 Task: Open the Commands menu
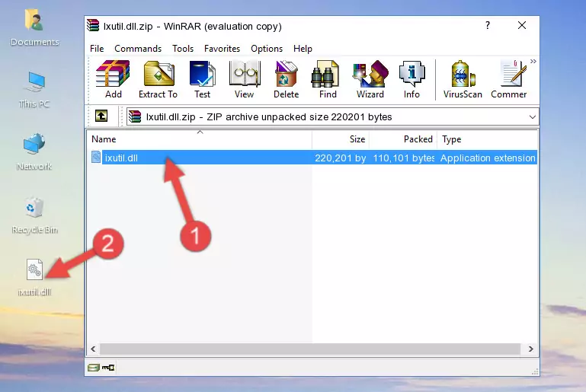[138, 49]
